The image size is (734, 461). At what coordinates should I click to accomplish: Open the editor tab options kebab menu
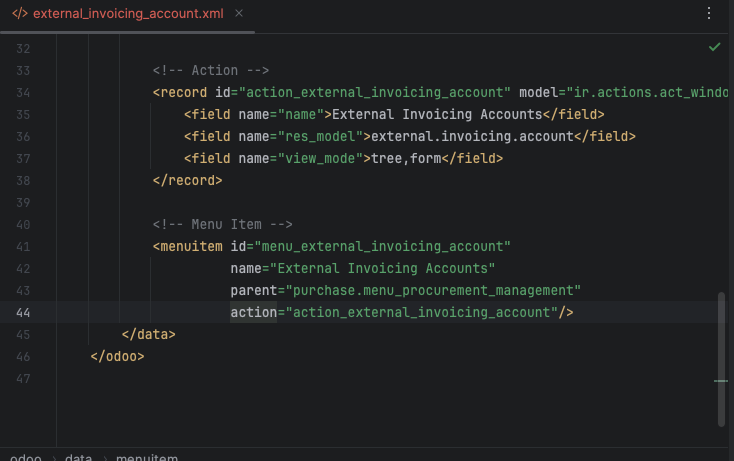point(709,13)
